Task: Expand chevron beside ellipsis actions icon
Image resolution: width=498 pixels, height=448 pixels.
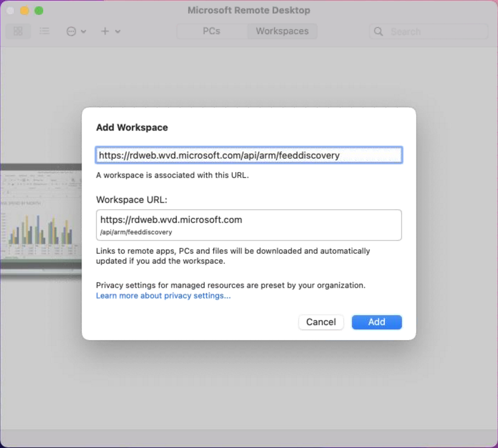Action: click(x=83, y=32)
